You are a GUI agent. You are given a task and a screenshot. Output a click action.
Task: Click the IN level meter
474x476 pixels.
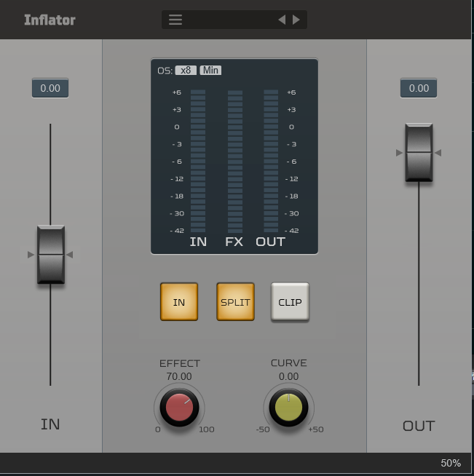point(198,161)
